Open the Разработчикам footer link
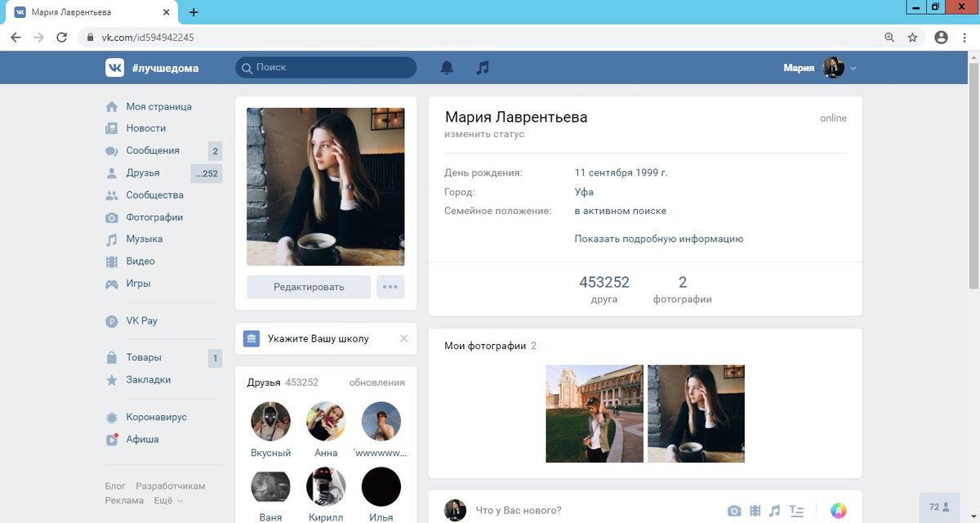Screen dimensions: 980x523 pyautogui.click(x=171, y=486)
